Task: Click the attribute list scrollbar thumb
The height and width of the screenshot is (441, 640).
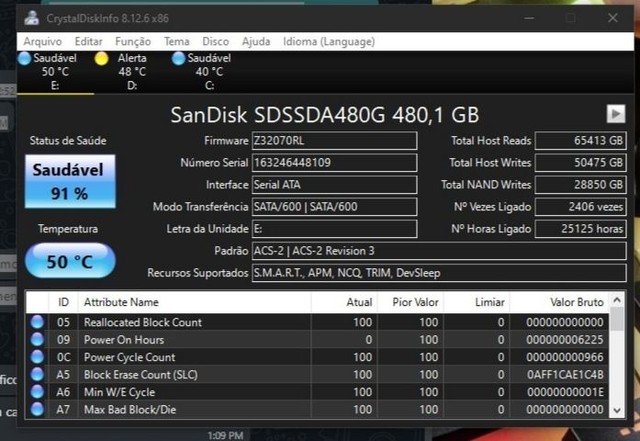Action: [x=617, y=319]
